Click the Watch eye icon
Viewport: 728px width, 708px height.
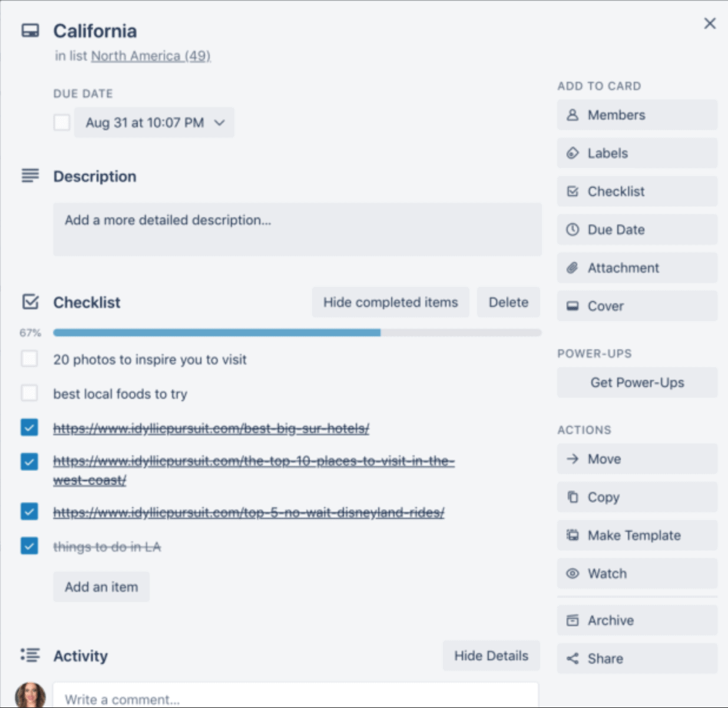[x=572, y=574]
